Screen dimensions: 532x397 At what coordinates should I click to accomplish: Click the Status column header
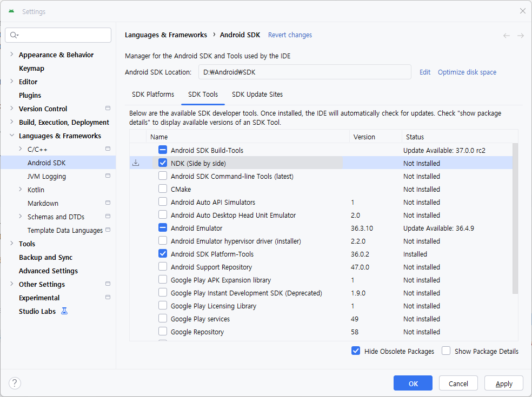pyautogui.click(x=460, y=137)
